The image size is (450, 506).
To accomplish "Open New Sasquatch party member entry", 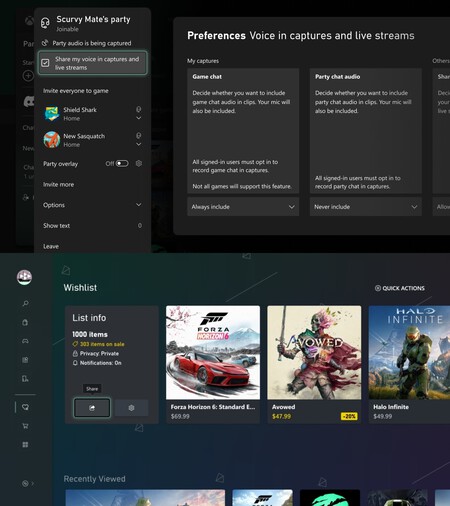I will 92,140.
